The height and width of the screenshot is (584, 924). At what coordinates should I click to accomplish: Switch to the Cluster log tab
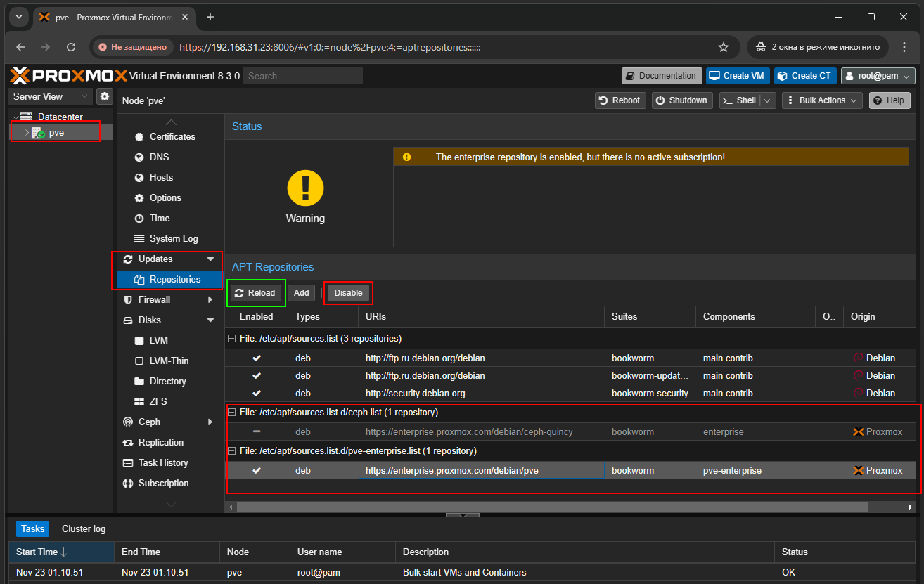click(x=84, y=529)
